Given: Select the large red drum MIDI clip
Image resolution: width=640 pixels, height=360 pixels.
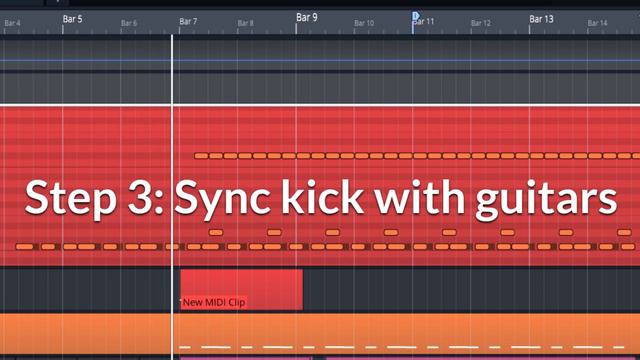Looking at the screenshot, I should point(320,186).
